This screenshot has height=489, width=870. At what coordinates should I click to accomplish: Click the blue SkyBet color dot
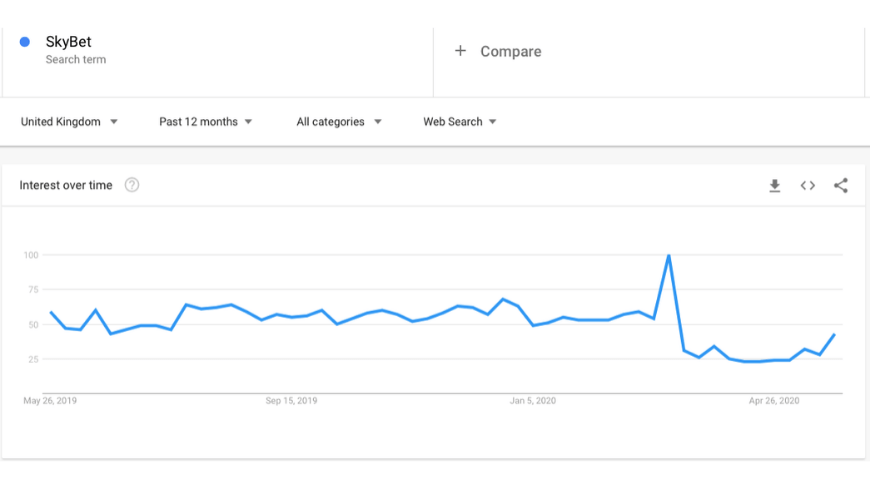pyautogui.click(x=24, y=42)
